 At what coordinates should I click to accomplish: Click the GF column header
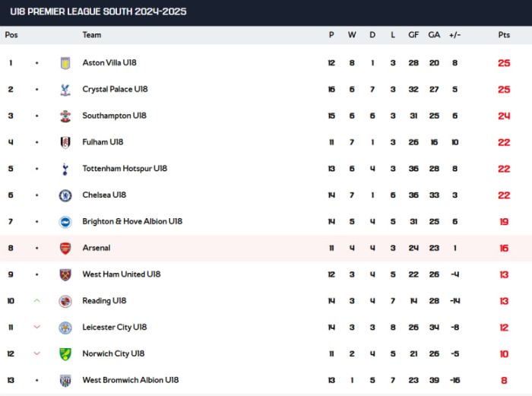(413, 35)
